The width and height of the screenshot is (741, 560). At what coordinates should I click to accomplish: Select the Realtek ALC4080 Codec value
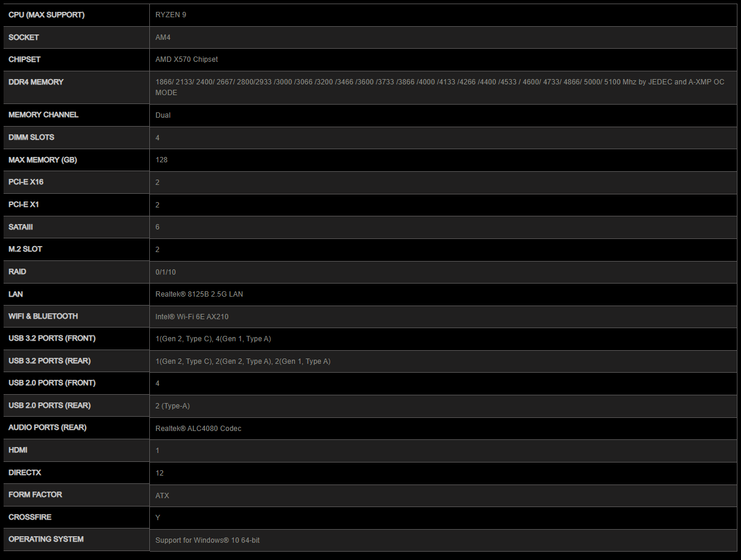(198, 429)
